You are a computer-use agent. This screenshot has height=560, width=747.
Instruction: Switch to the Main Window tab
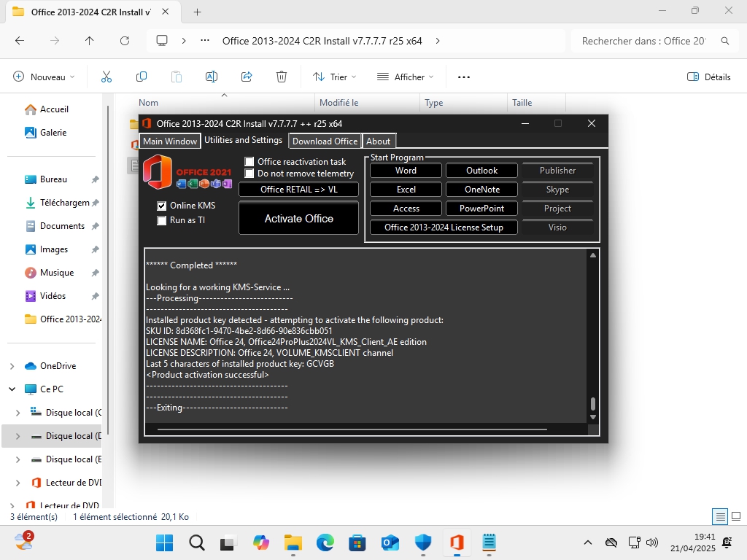pyautogui.click(x=169, y=141)
